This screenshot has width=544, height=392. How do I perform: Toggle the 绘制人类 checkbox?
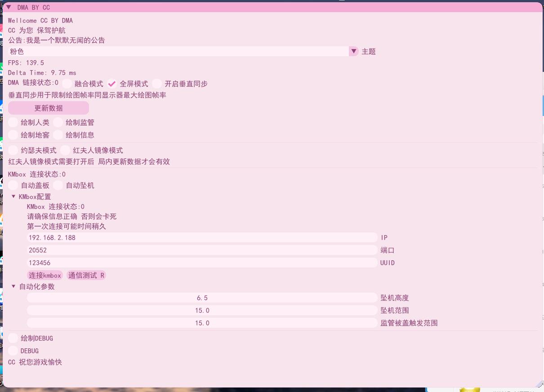coord(13,123)
